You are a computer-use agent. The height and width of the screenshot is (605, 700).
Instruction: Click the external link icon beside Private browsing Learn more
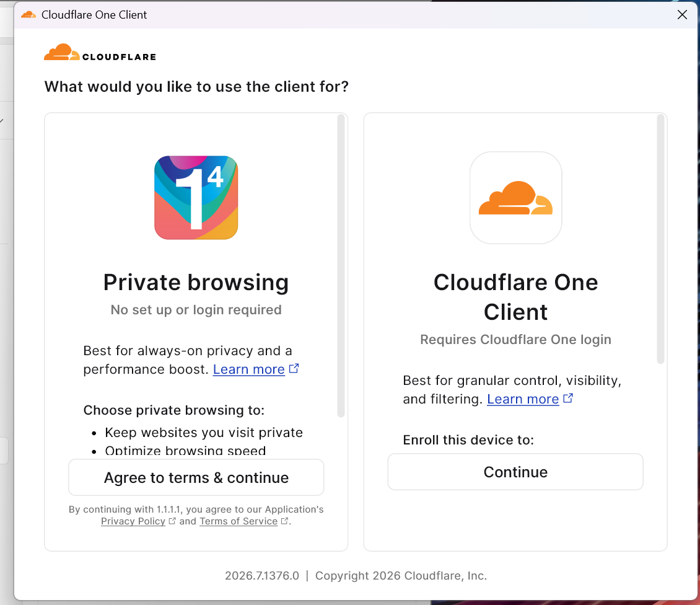coord(294,369)
